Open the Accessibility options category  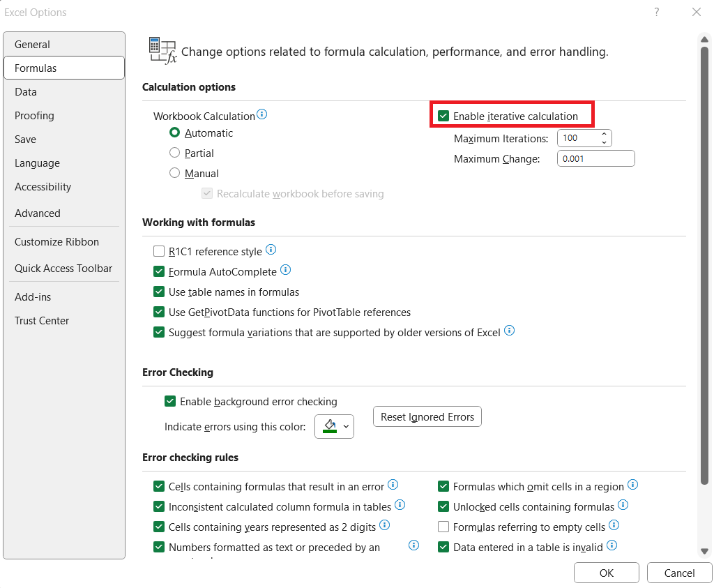click(x=64, y=187)
